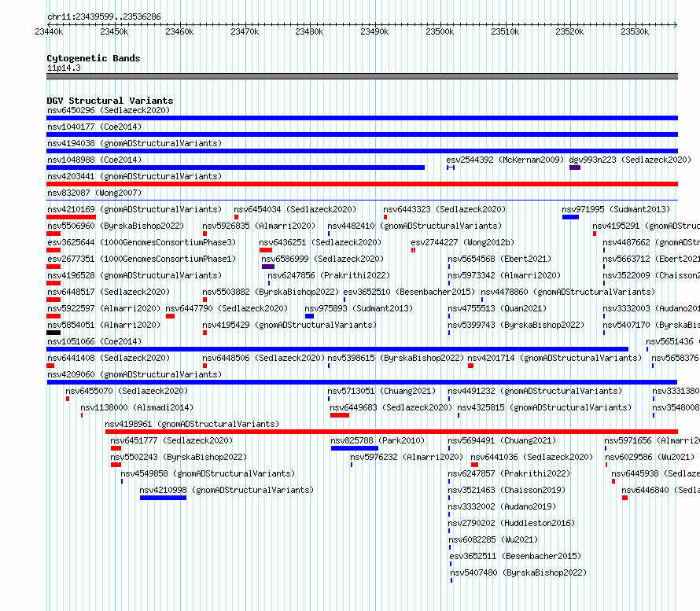Image resolution: width=700 pixels, height=611 pixels.
Task: Click nsv4755513 (Quan2021) label
Action: point(497,308)
